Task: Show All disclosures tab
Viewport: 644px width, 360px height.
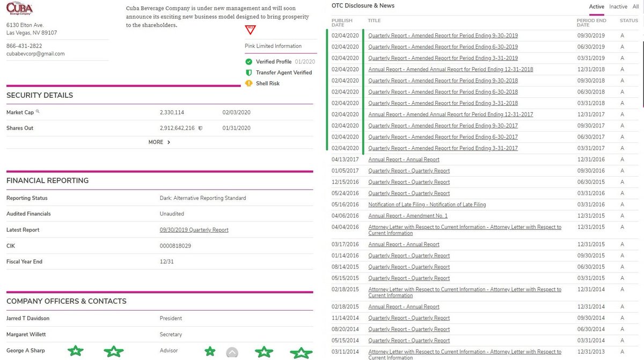Action: coord(635,6)
